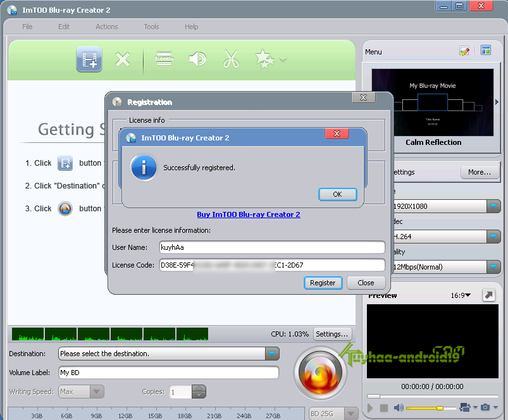The image size is (508, 420).
Task: Take a snapshot with camera icon
Action: [485, 407]
